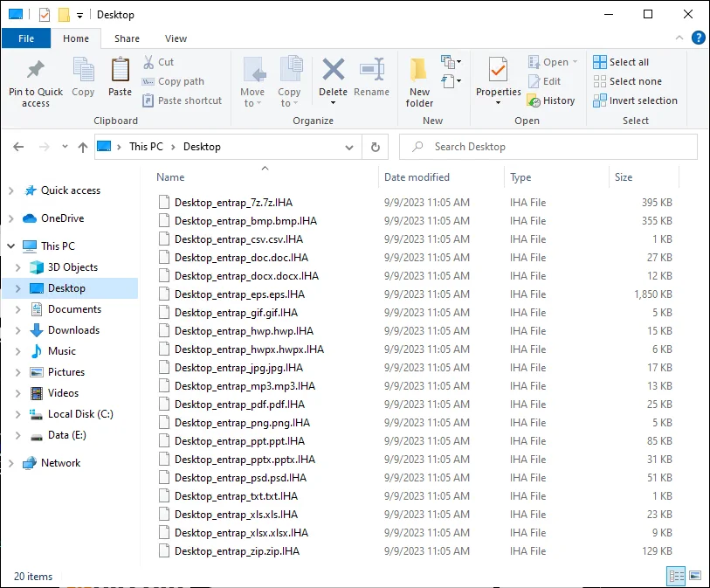Click Select all in ribbon
The height and width of the screenshot is (588, 710).
tap(620, 62)
